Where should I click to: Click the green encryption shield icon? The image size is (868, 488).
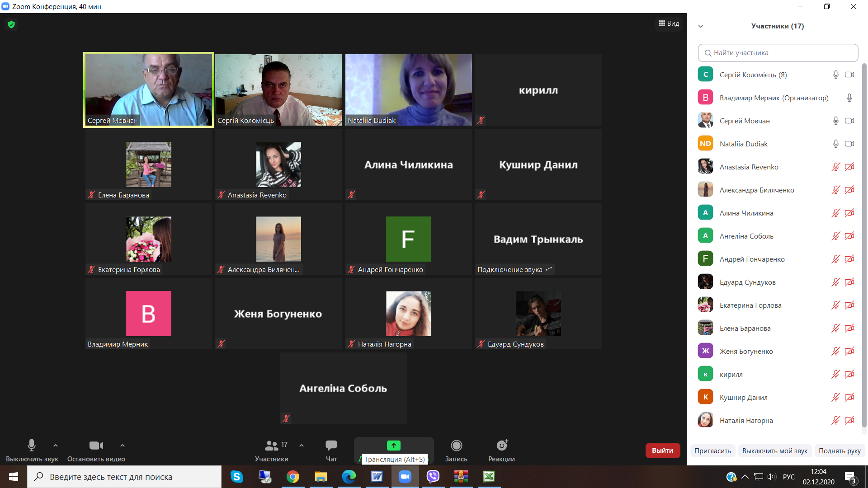[x=11, y=24]
